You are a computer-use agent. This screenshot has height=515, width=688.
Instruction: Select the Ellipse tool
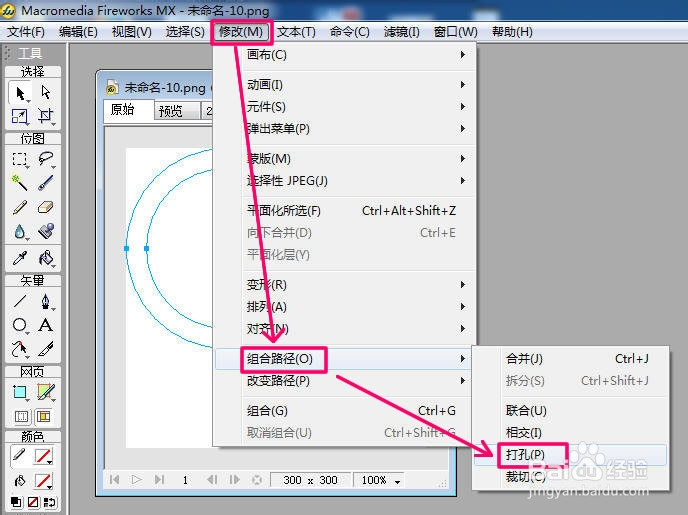pyautogui.click(x=20, y=325)
